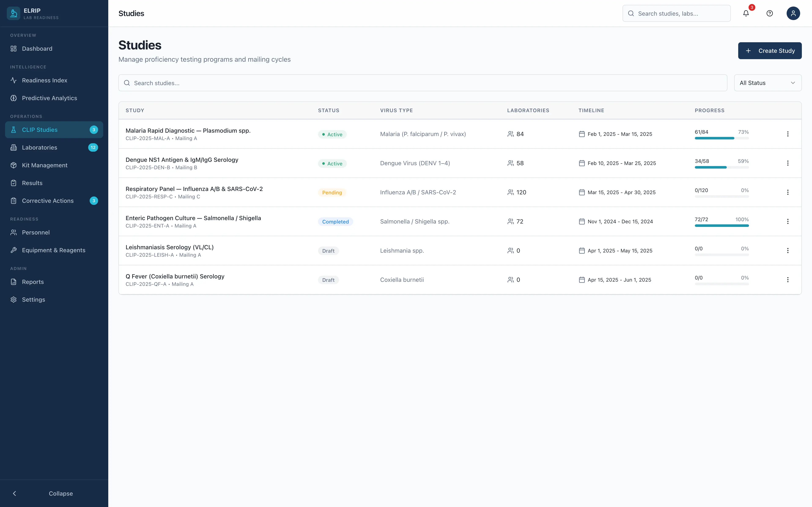
Task: Click the ELRIP microscope logo icon
Action: pyautogui.click(x=13, y=13)
